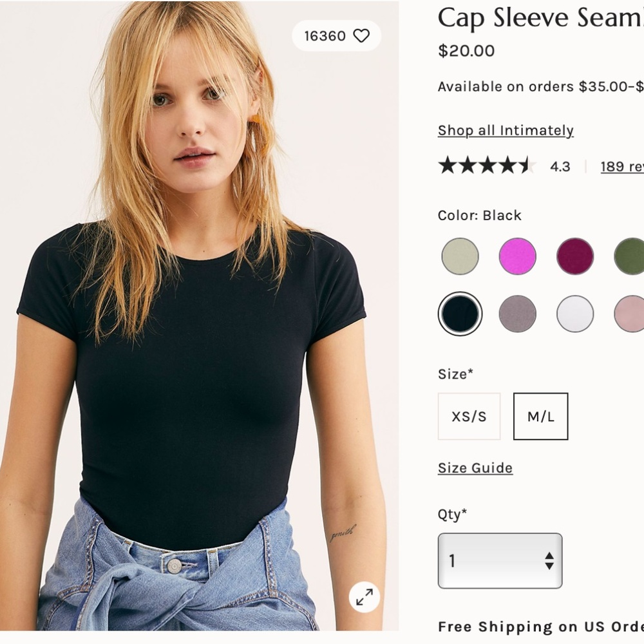Open the Size Guide link
The height and width of the screenshot is (644, 644).
474,468
